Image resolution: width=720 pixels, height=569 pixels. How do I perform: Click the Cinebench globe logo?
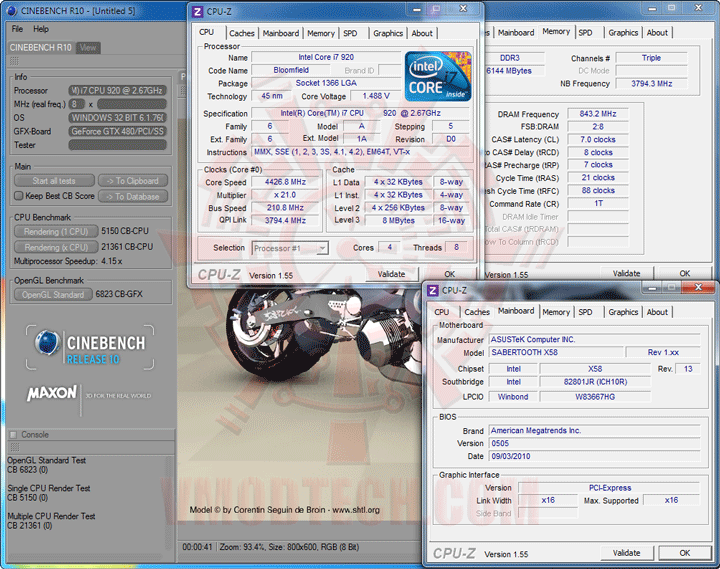[x=47, y=343]
